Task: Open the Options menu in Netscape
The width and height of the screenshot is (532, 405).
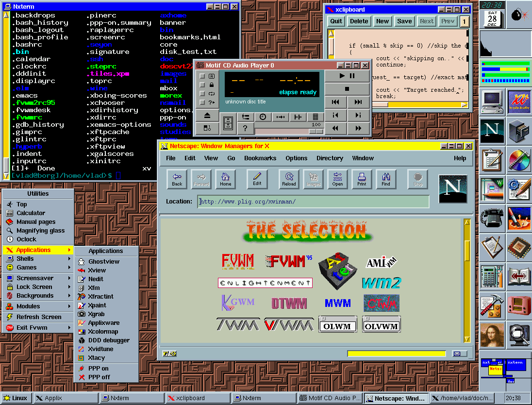Action: (x=296, y=158)
